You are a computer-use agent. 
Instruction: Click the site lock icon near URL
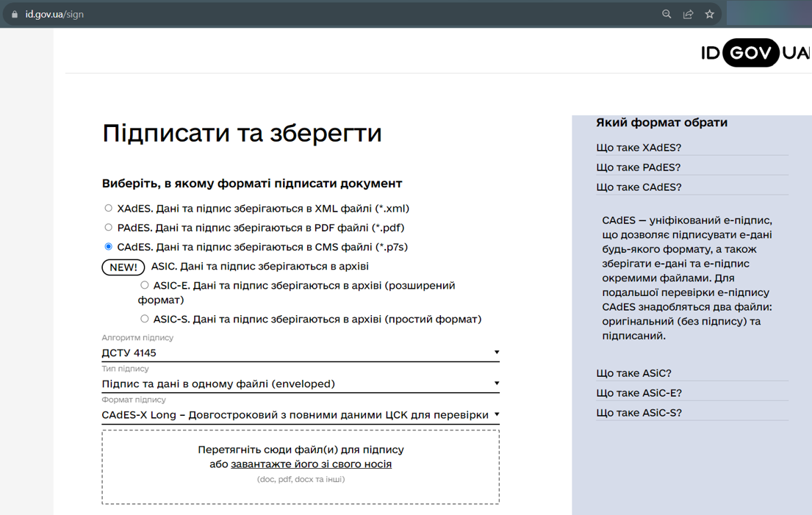coord(15,15)
